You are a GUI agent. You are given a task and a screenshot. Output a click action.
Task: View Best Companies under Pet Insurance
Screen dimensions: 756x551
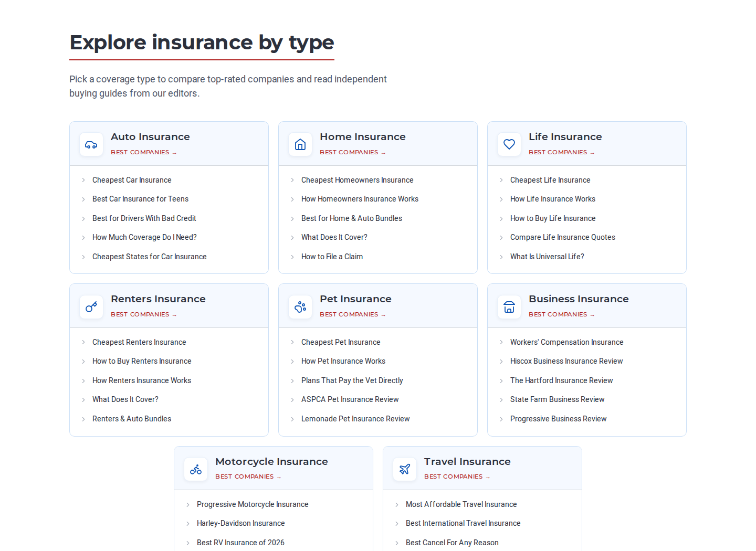[x=353, y=314]
